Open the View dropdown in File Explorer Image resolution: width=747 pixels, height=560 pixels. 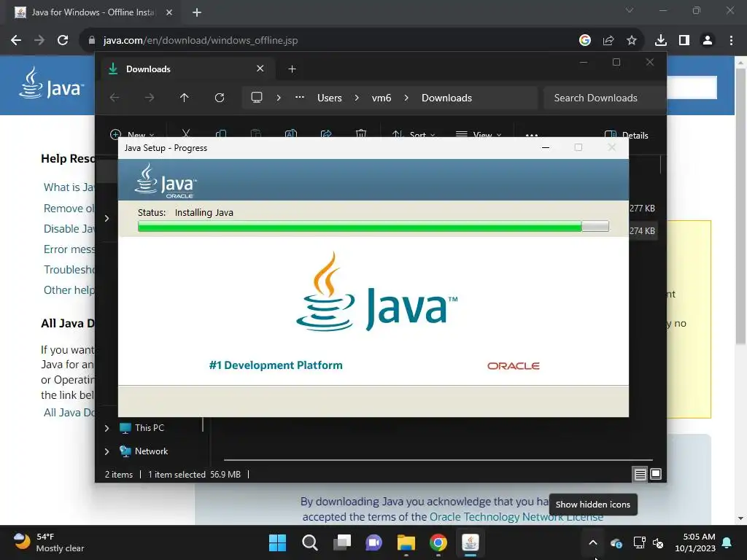click(x=479, y=134)
